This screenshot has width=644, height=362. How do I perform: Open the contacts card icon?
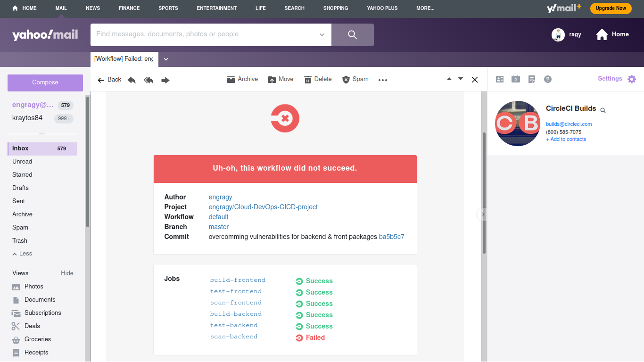click(x=500, y=79)
